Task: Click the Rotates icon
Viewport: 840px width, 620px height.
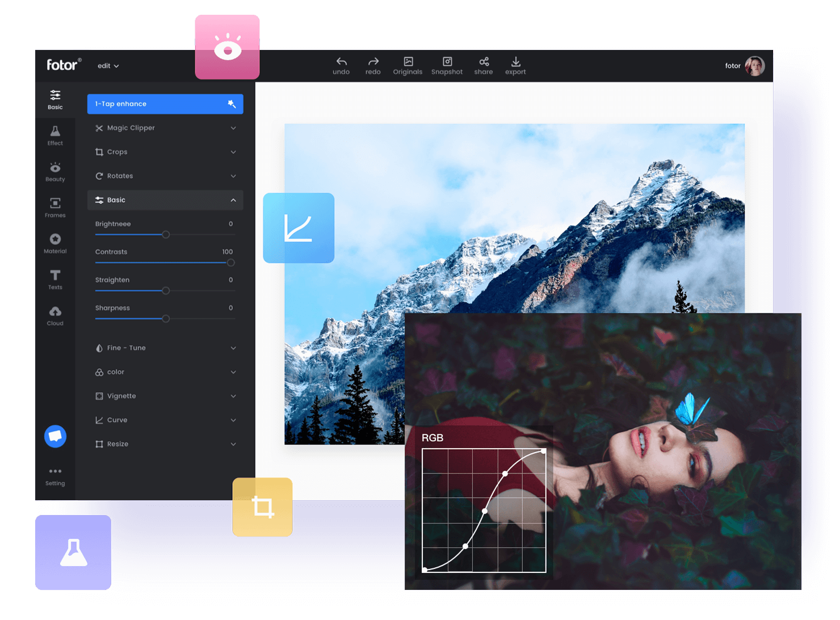Action: coord(99,176)
